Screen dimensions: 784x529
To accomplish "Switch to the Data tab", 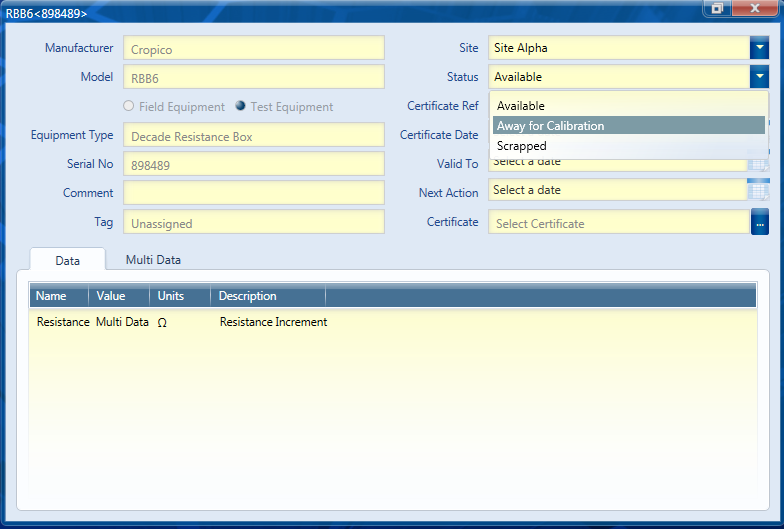I will pos(68,260).
